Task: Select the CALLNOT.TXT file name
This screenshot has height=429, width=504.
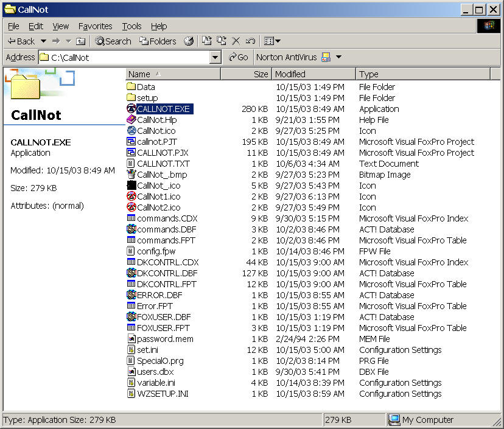Action: pos(163,164)
